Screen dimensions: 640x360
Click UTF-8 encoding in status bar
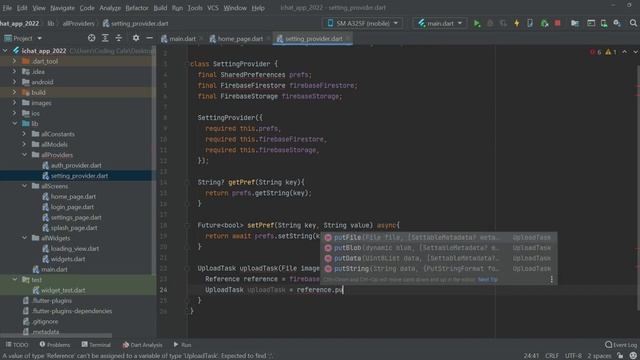click(573, 356)
